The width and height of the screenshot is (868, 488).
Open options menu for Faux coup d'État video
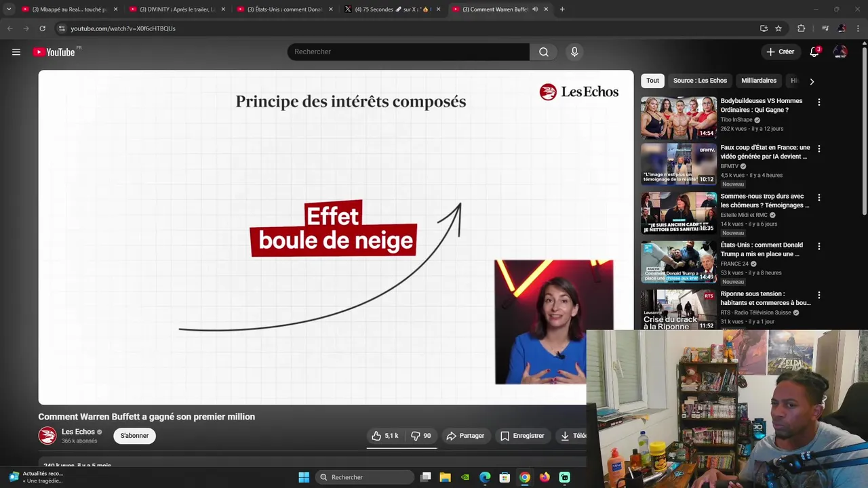click(x=818, y=148)
